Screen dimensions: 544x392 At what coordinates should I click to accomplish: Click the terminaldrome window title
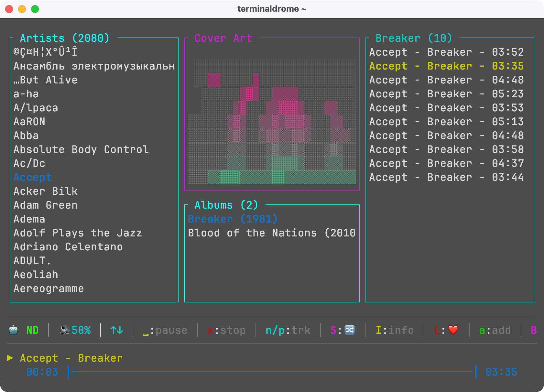(x=272, y=9)
